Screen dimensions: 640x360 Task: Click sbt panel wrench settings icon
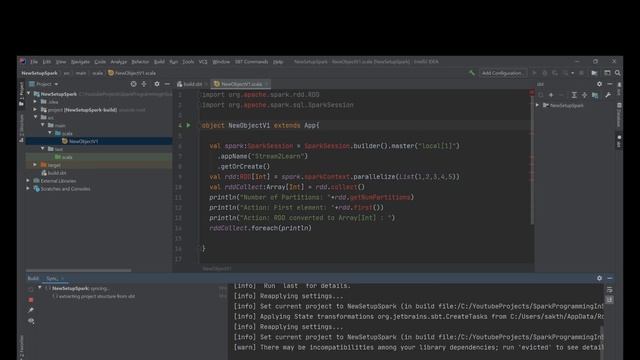click(x=608, y=95)
